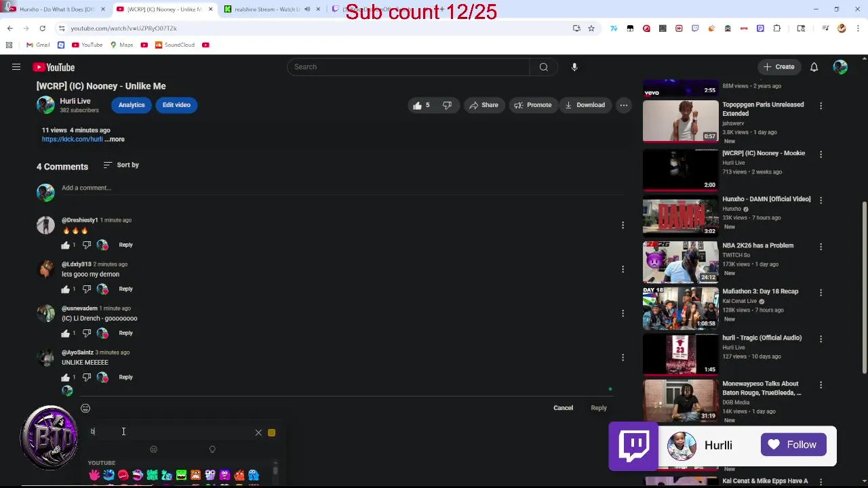Dislike the video
Viewport: 868px width, 488px height.
447,105
